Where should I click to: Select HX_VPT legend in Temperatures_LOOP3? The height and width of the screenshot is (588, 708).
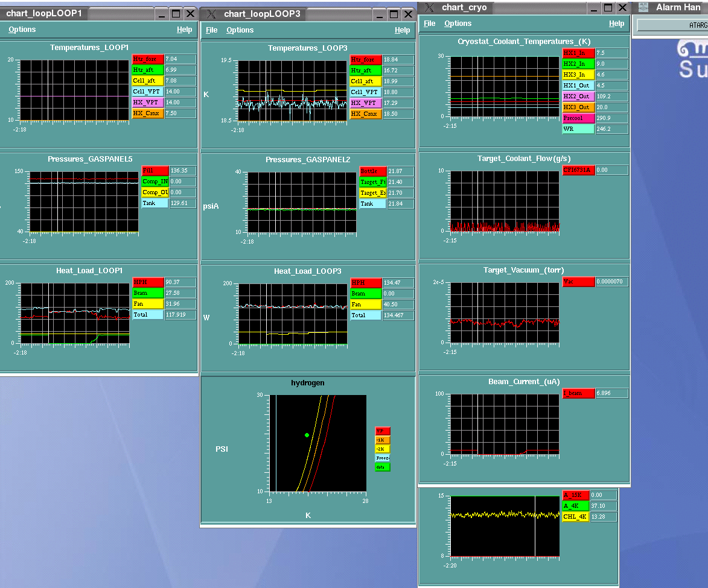coord(366,103)
